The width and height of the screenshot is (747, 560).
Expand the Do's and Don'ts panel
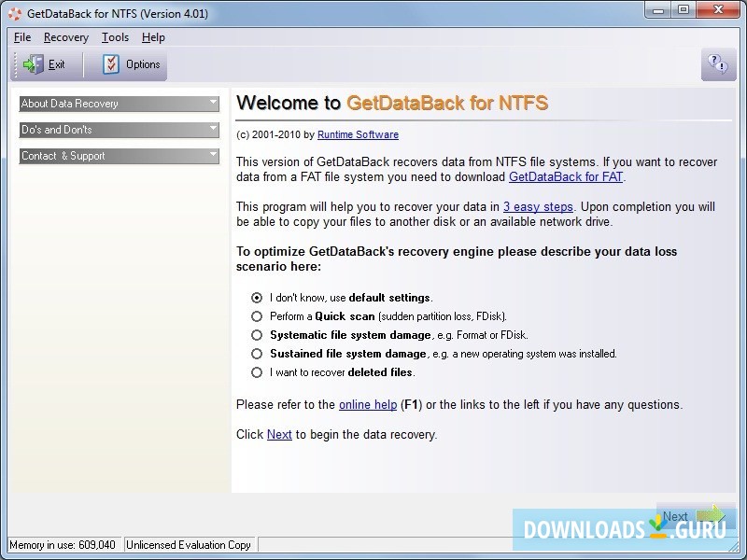[x=119, y=130]
